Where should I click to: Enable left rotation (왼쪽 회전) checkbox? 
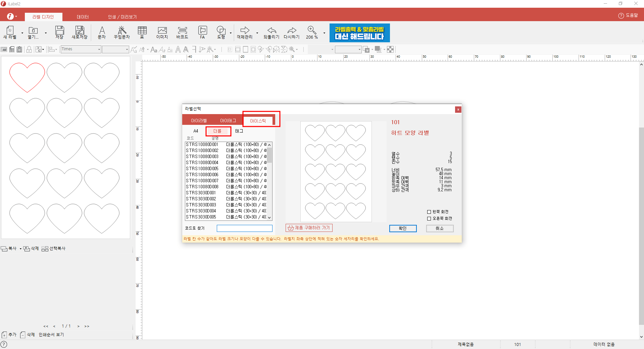pyautogui.click(x=429, y=212)
